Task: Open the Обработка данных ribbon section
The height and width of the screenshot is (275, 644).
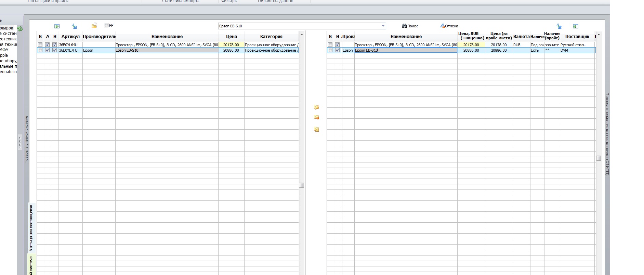Action: [275, 1]
